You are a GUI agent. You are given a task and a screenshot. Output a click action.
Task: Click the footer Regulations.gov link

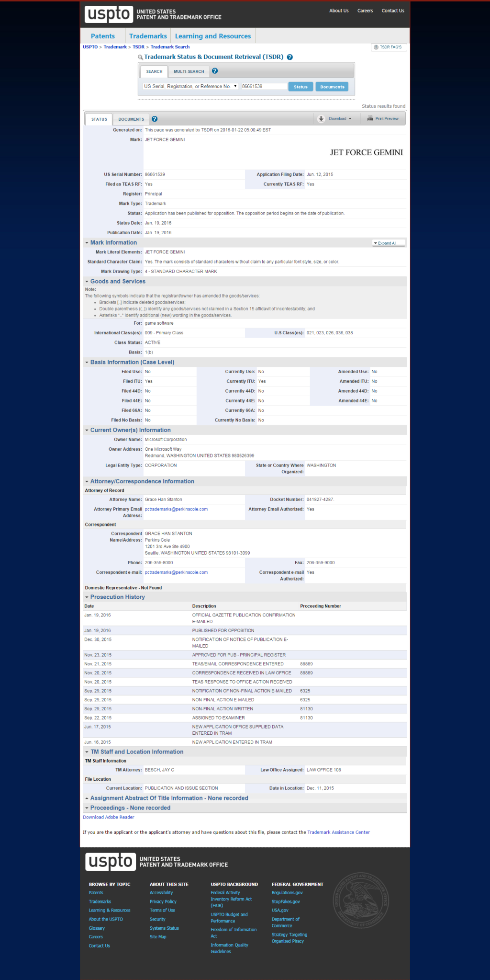tap(287, 892)
